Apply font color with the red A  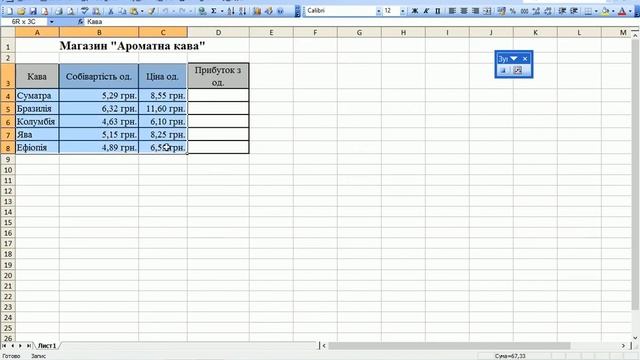622,11
